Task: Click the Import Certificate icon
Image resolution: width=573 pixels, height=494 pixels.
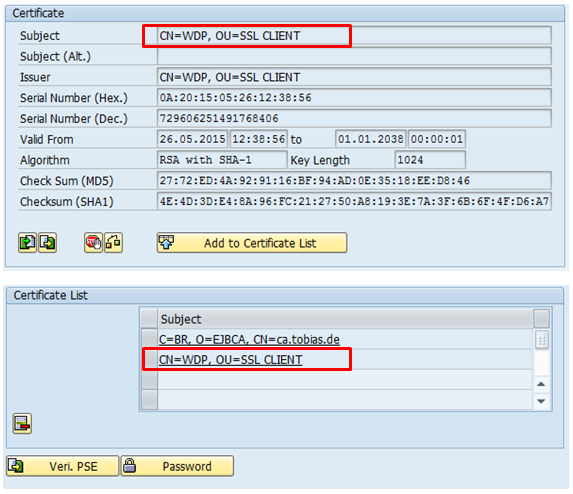Action: coord(27,242)
